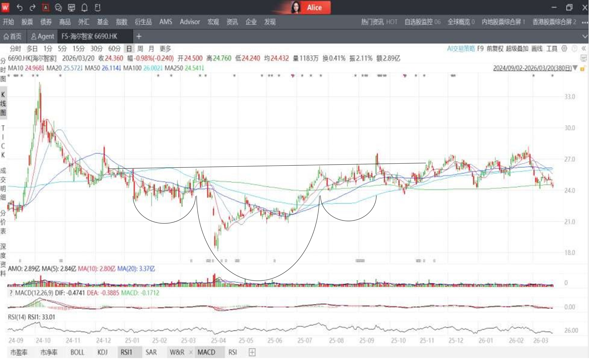592x364 pixels.
Task: Click the AI交易策略 link
Action: tap(461, 49)
